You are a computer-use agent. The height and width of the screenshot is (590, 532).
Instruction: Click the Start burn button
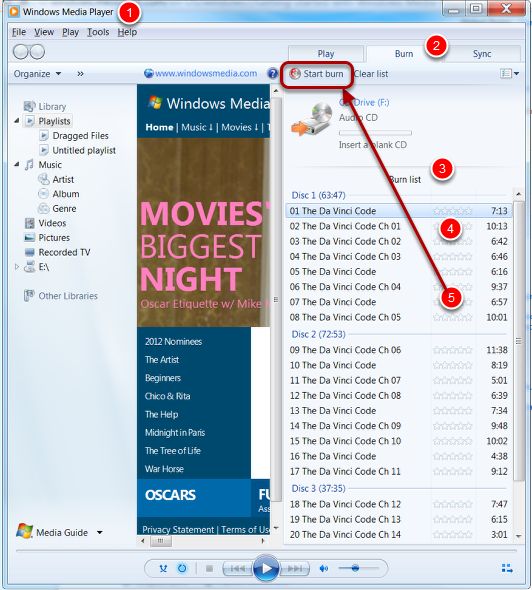coord(316,74)
